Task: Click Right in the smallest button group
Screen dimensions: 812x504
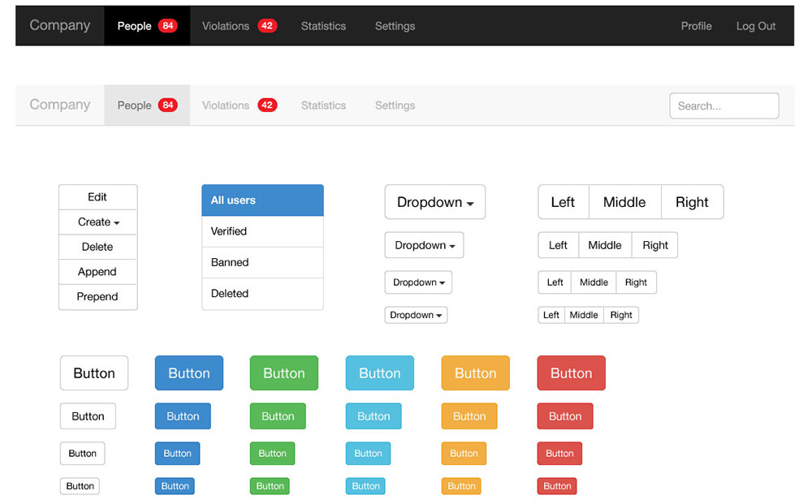Action: click(x=621, y=315)
